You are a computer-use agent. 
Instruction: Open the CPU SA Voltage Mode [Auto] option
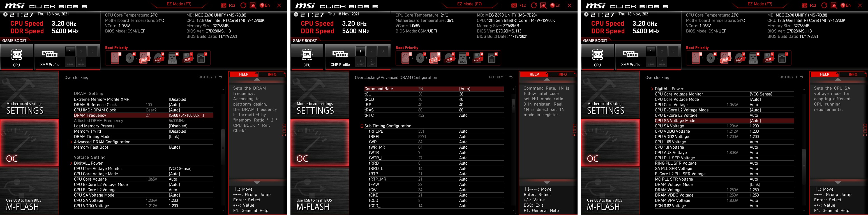point(724,121)
